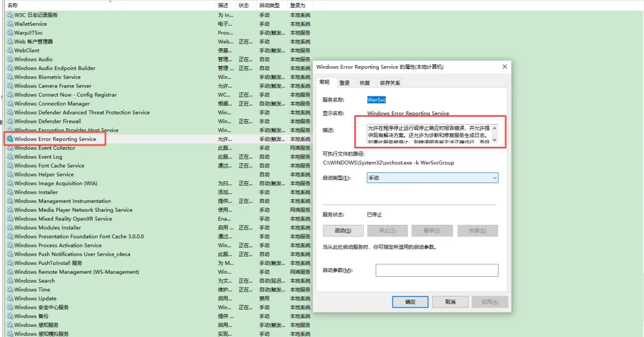Select Windows Media Player Network Sharing Service
Image resolution: width=644 pixels, height=337 pixels.
159,210
